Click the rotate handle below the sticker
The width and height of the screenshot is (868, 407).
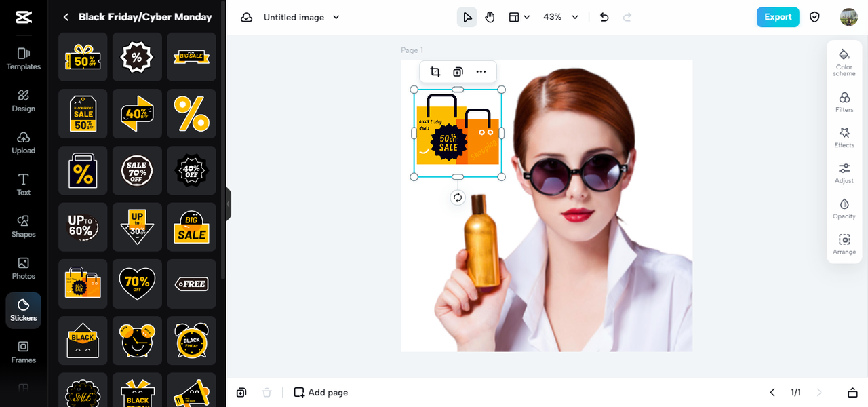[458, 197]
